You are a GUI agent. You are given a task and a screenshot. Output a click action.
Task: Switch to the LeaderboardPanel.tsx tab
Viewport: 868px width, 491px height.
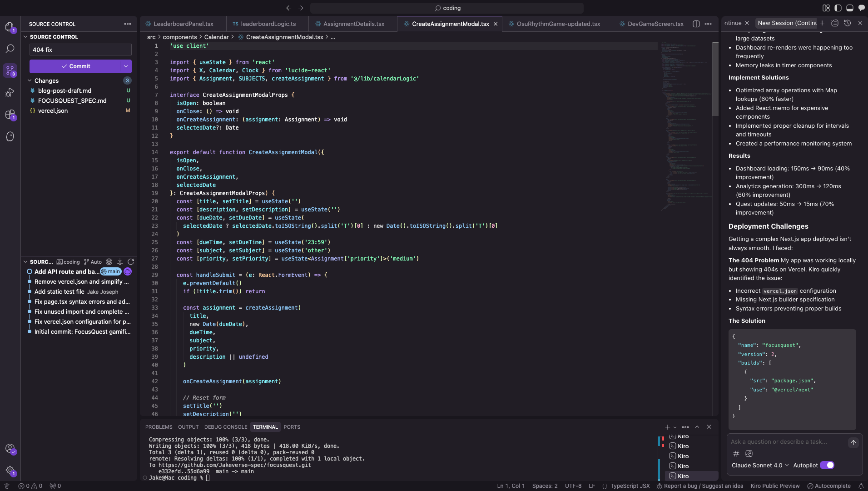coord(183,24)
